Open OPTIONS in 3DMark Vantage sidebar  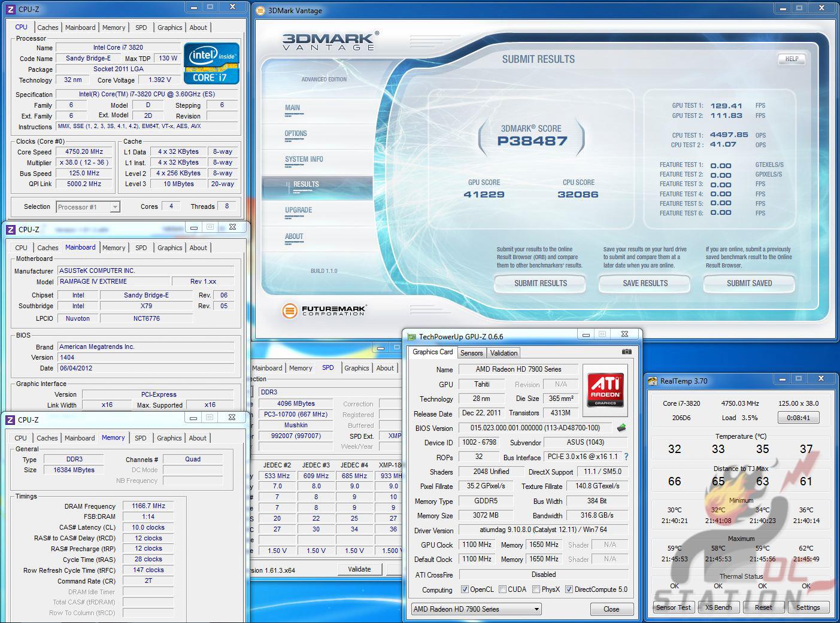296,134
